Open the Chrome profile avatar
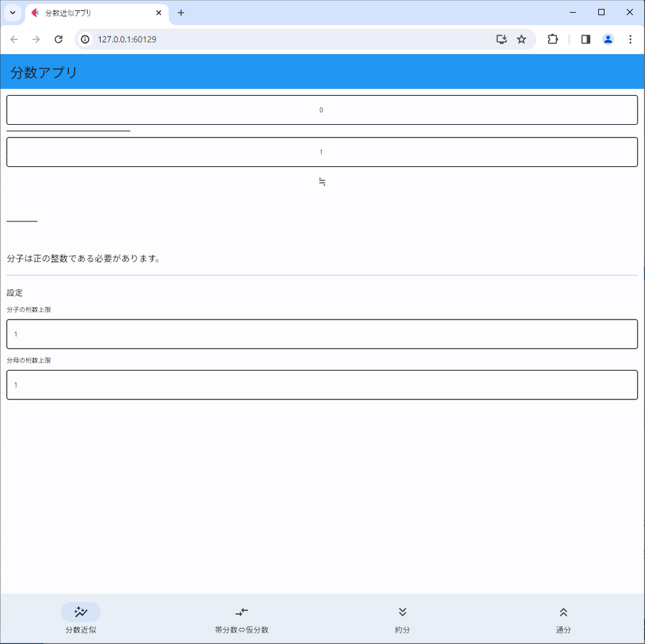Screen dimensions: 645x644 [x=608, y=39]
